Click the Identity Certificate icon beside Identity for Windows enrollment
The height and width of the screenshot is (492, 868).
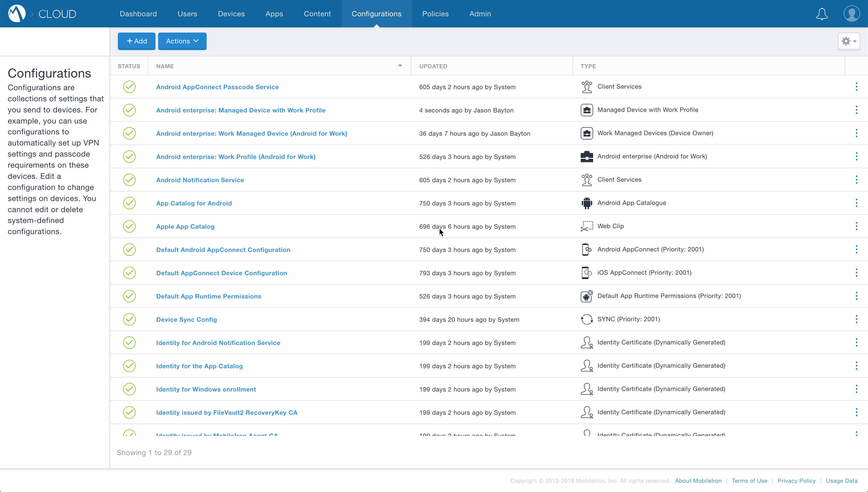587,389
